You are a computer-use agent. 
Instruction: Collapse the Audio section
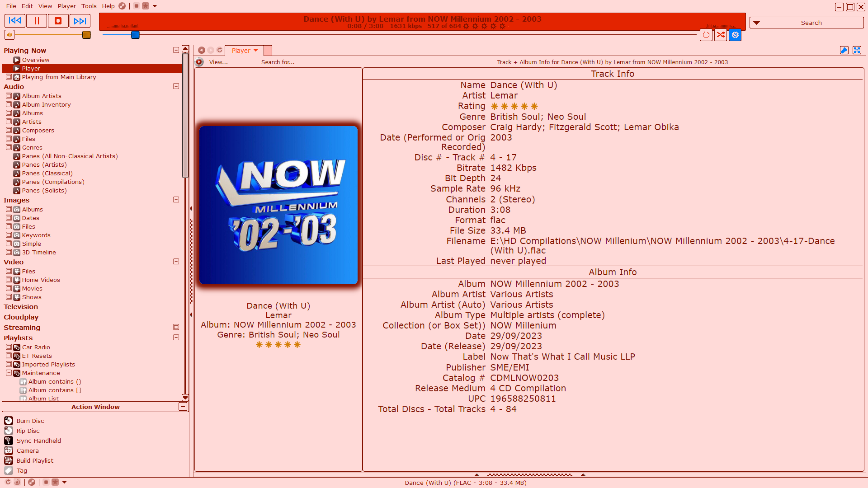[x=176, y=86]
